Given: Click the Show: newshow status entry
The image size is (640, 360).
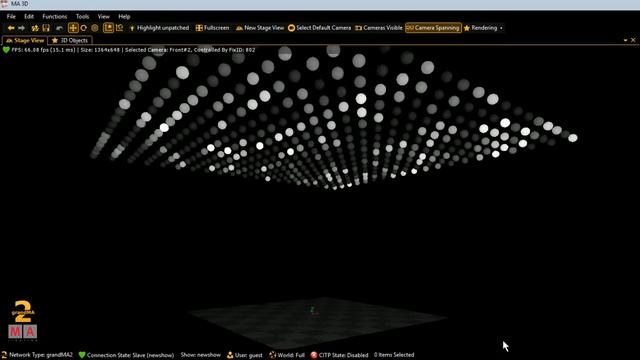Looking at the screenshot, I should 200,355.
